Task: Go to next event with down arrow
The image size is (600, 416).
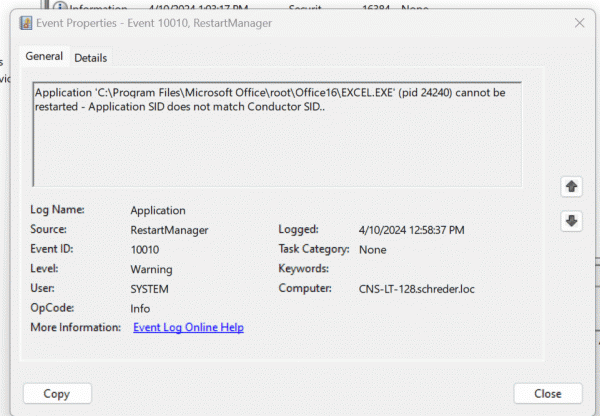Action: (571, 221)
